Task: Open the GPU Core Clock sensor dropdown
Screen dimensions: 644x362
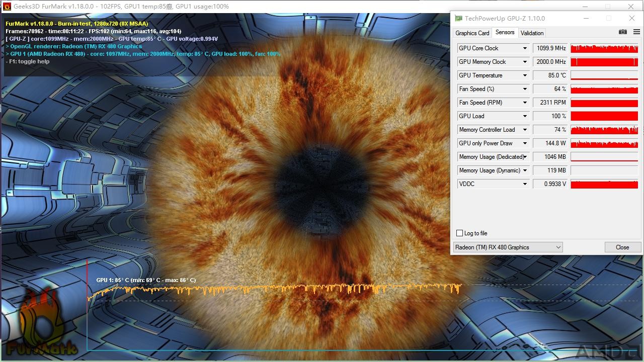Action: coord(525,48)
